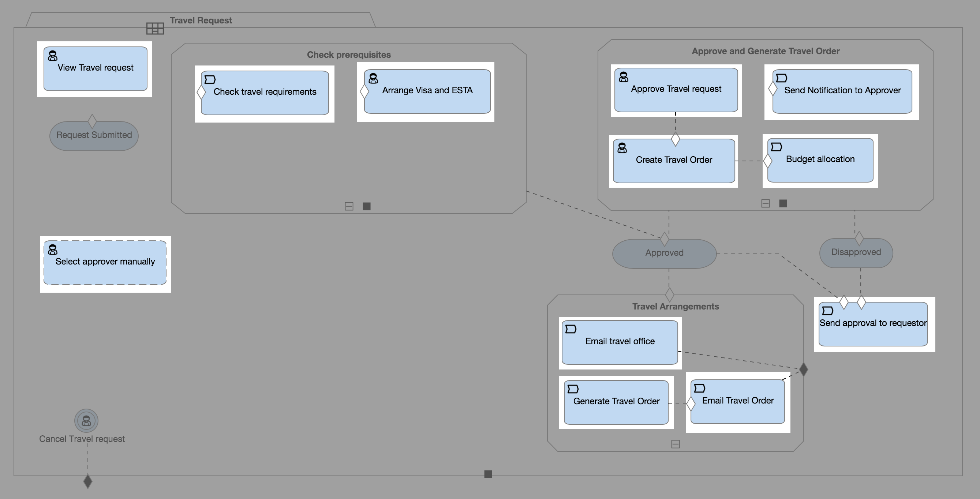Click the Approve stage black square marker
The height and width of the screenshot is (499, 980).
coord(783,203)
